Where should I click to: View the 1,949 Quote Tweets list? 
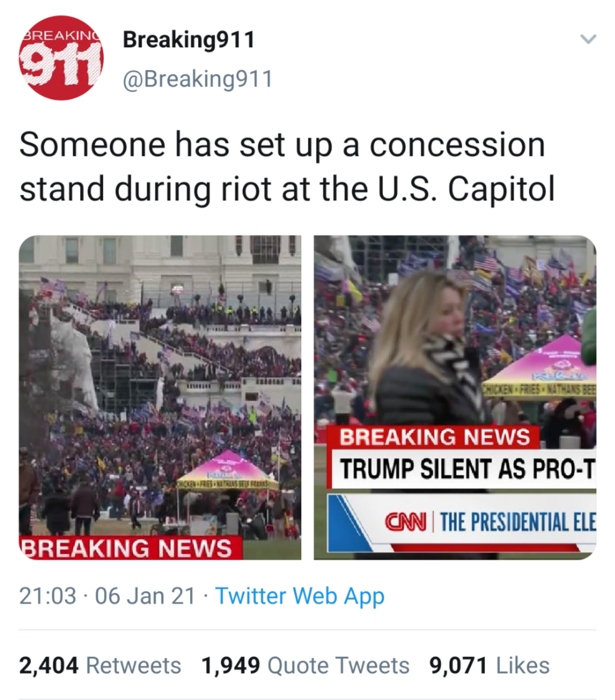(305, 665)
